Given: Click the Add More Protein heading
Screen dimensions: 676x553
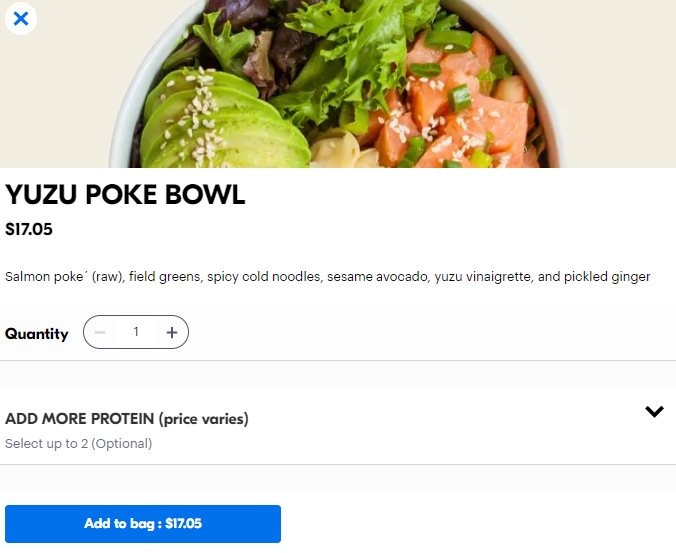Looking at the screenshot, I should pyautogui.click(x=79, y=419).
